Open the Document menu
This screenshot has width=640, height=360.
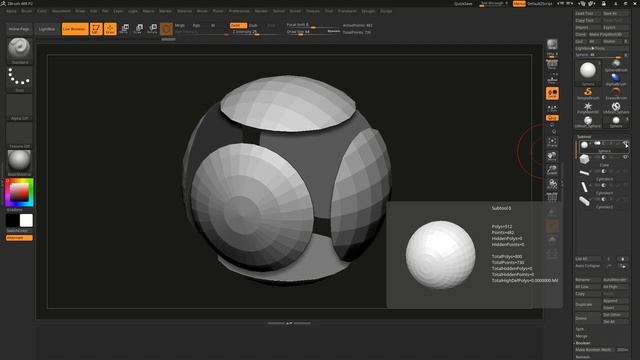[61, 11]
